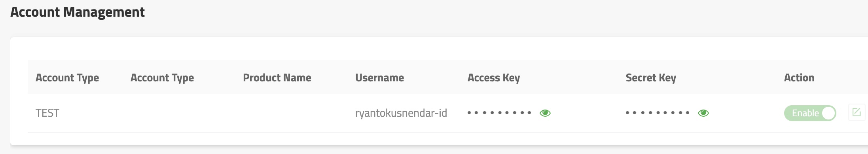The width and height of the screenshot is (868, 154).
Task: Toggle the Enable switch for TEST account
Action: tap(810, 113)
